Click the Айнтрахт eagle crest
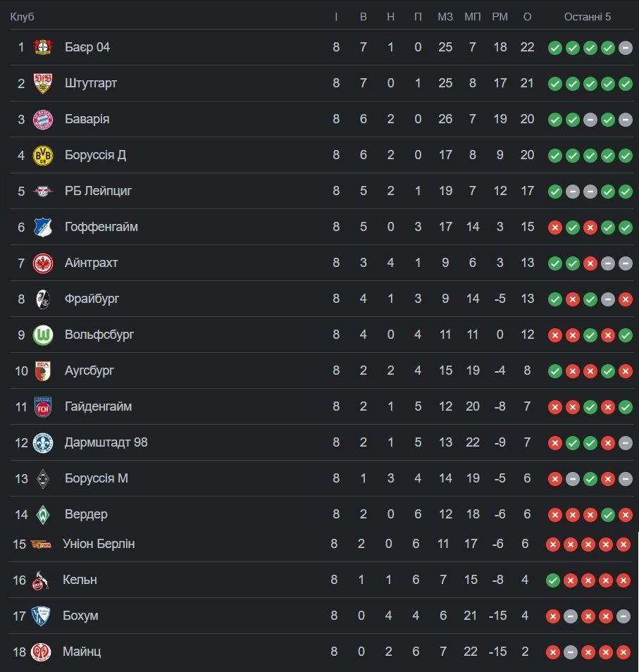The height and width of the screenshot is (672, 639). click(43, 263)
